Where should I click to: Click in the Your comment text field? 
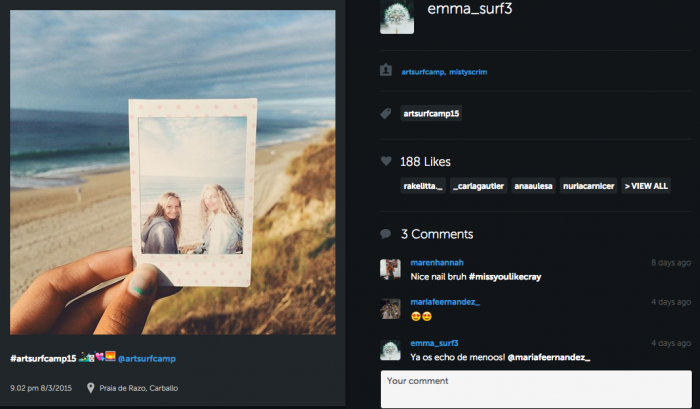536,389
